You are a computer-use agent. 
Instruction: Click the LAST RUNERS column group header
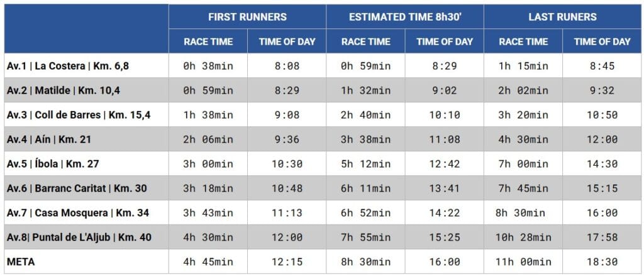click(x=562, y=17)
